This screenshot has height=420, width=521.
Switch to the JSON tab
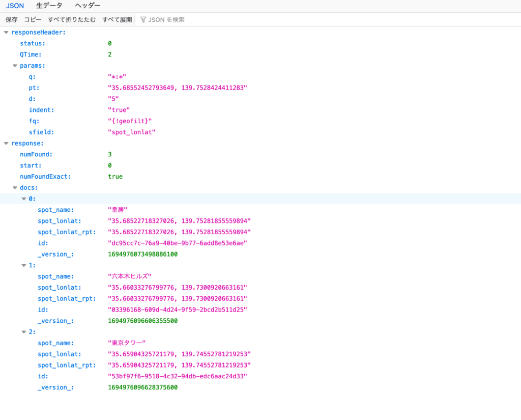click(15, 6)
